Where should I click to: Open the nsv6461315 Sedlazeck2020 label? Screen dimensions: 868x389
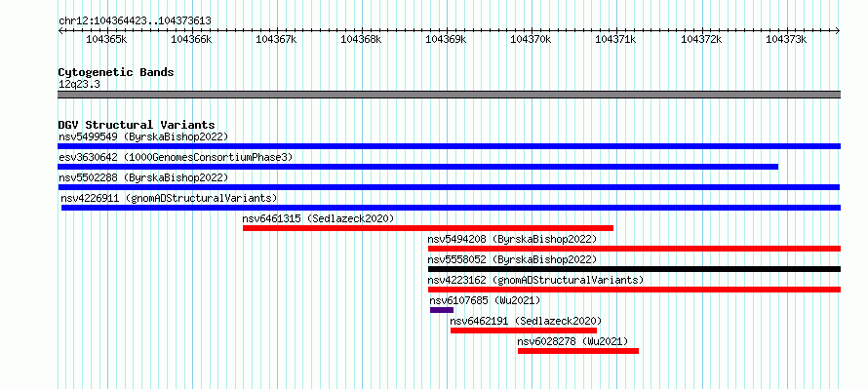click(318, 218)
